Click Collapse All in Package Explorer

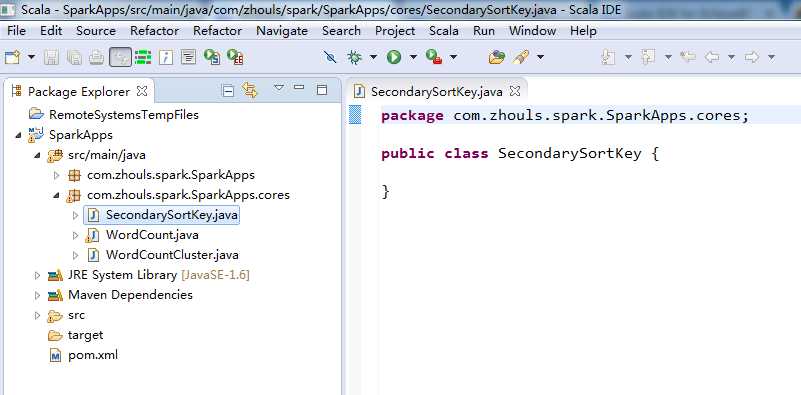228,91
